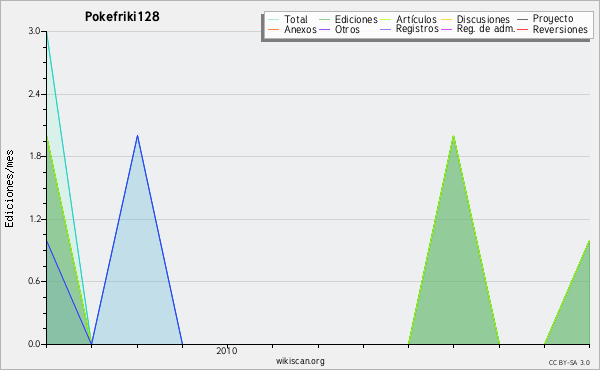Image resolution: width=600 pixels, height=370 pixels.
Task: Click the 0.0 y-axis value
Action: 34,344
